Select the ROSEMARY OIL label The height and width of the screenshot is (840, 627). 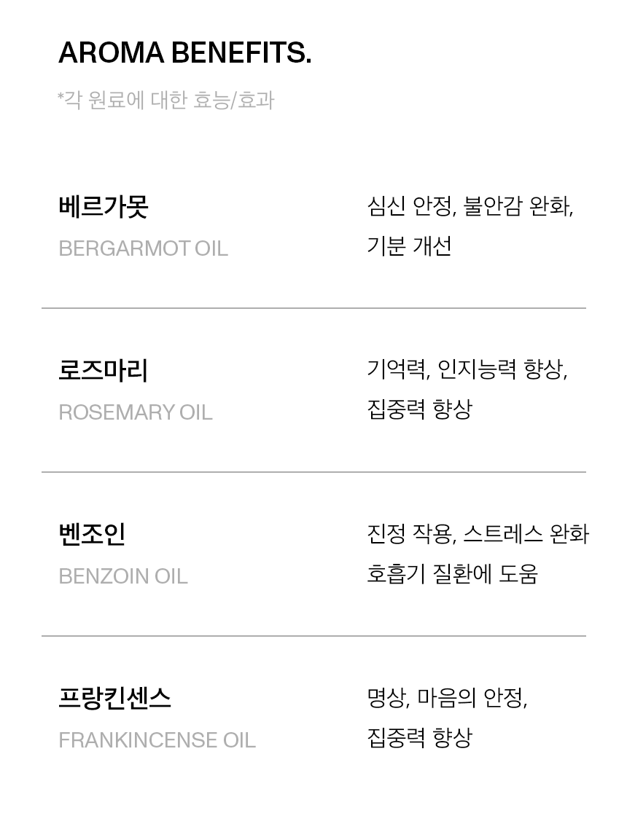pos(136,412)
